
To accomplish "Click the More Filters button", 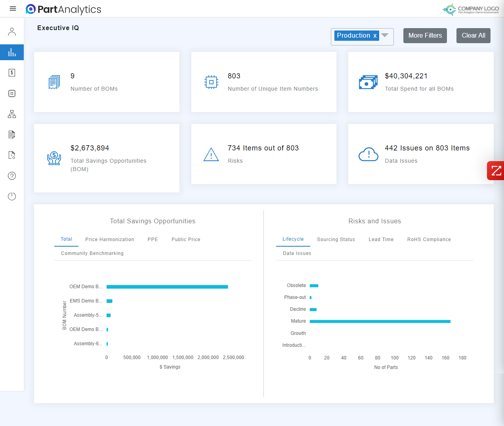I will click(425, 35).
